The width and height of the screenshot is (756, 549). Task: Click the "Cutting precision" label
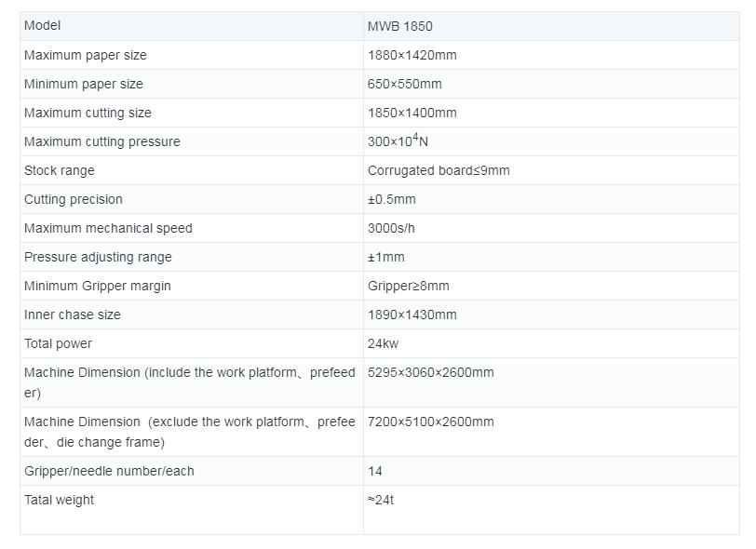(73, 199)
